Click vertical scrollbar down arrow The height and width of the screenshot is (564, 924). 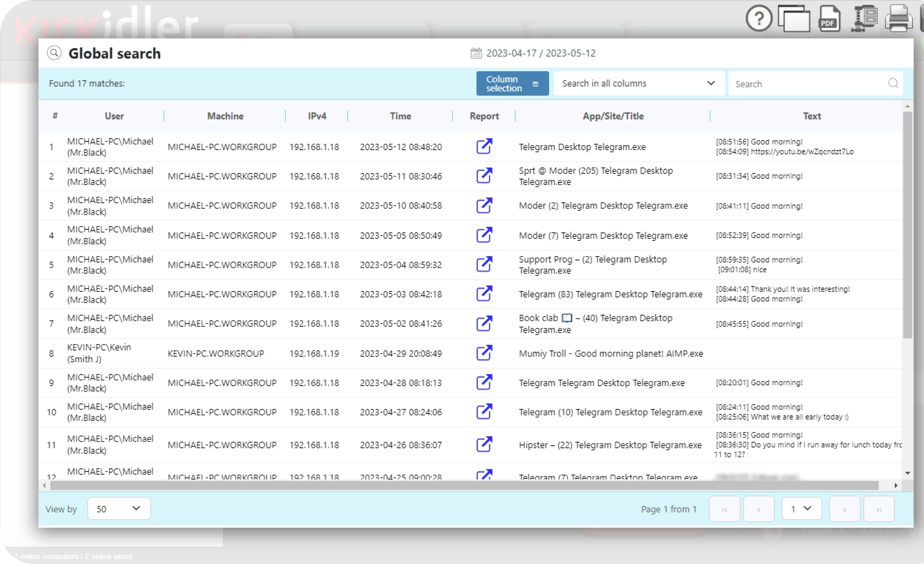tap(907, 473)
